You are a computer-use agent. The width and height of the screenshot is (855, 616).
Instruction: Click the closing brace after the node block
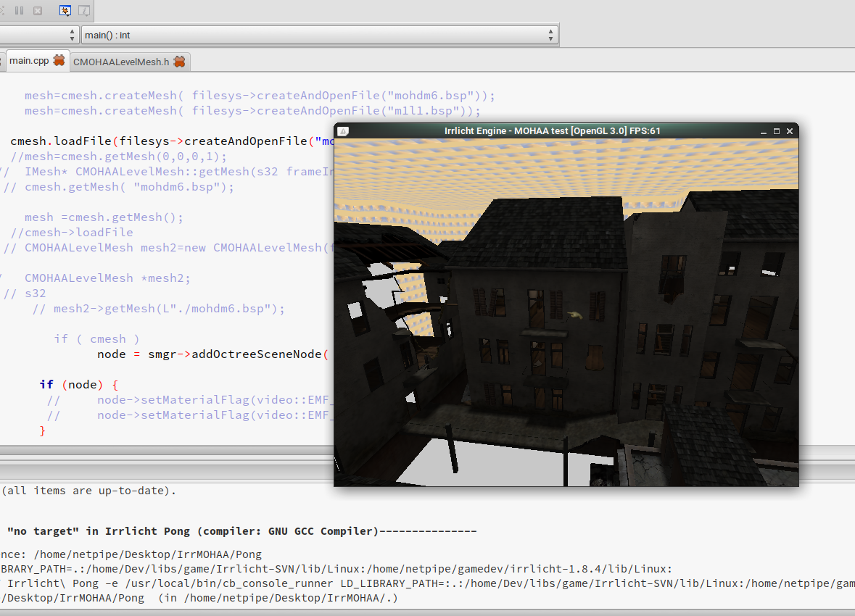[43, 430]
